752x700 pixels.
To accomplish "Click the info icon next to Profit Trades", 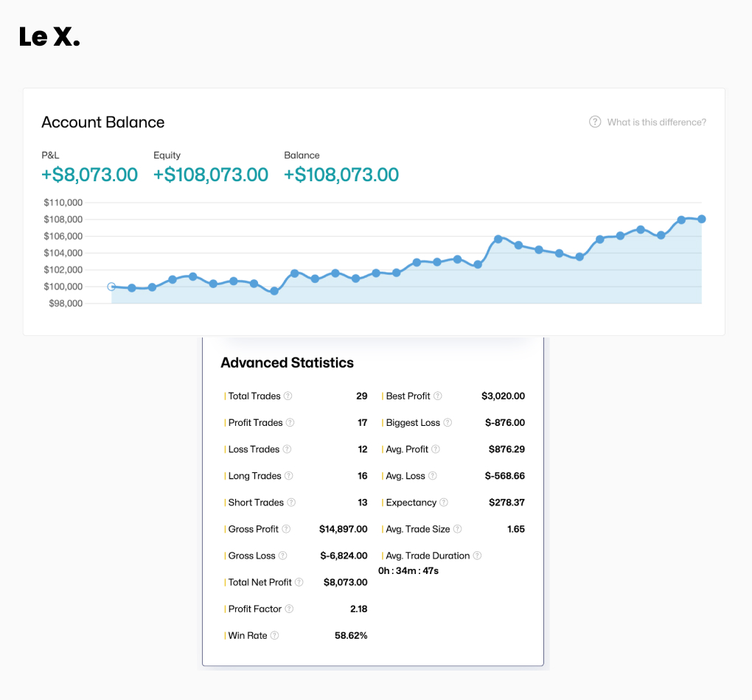I will click(x=290, y=423).
